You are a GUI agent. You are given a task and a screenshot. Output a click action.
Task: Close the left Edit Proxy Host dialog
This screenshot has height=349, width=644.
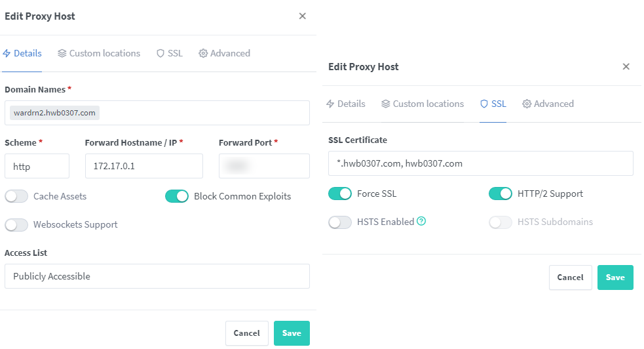302,16
